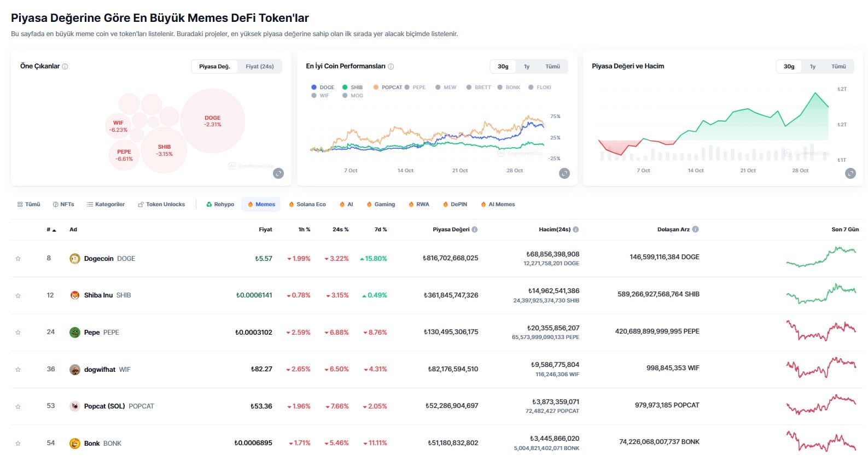This screenshot has height=461, width=868.
Task: Star Popcat (SOL) row
Action: (18, 406)
